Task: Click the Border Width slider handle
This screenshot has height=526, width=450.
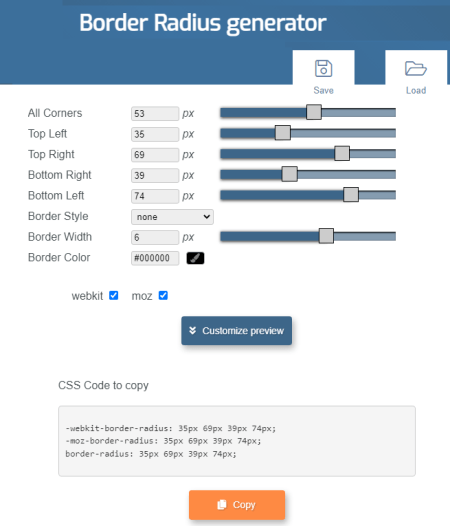Action: (326, 236)
